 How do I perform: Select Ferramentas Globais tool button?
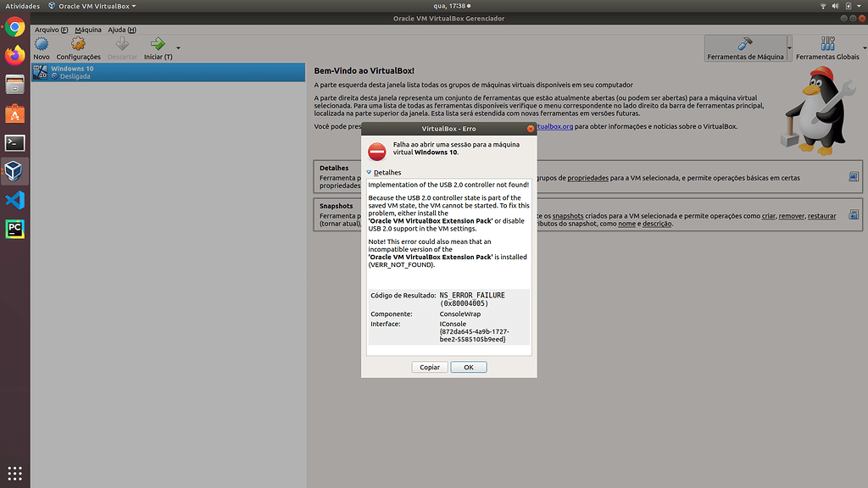click(x=827, y=48)
